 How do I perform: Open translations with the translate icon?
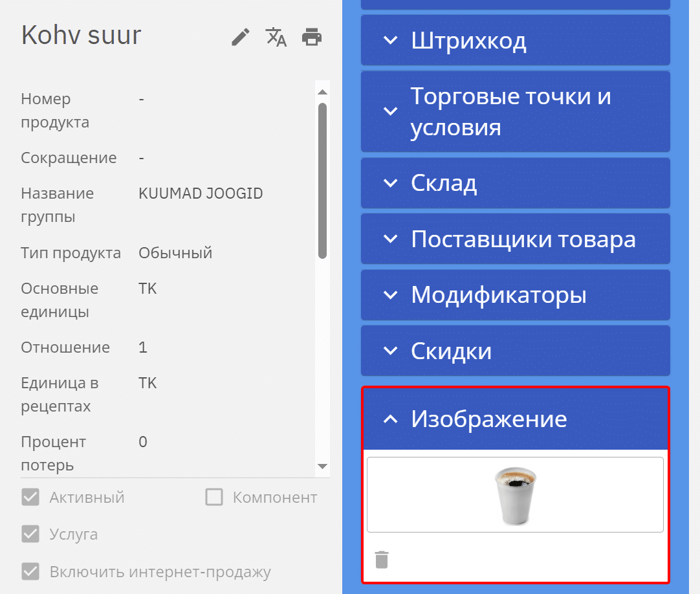click(276, 38)
